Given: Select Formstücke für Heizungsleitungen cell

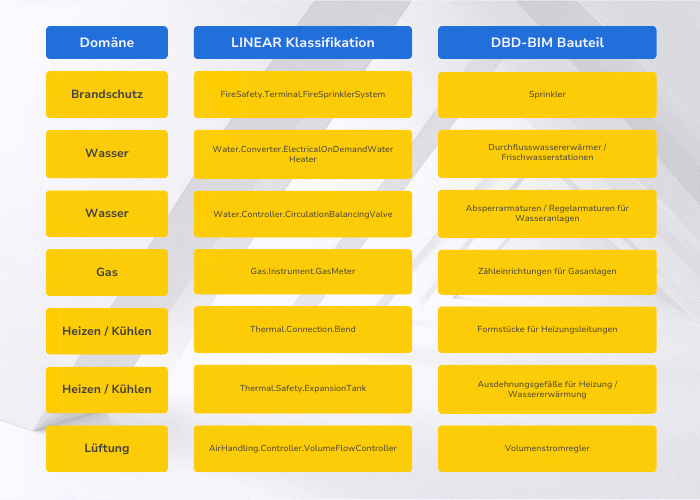Looking at the screenshot, I should coord(547,329).
